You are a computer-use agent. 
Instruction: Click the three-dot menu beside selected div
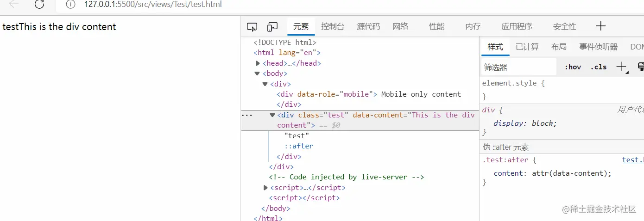pos(247,115)
